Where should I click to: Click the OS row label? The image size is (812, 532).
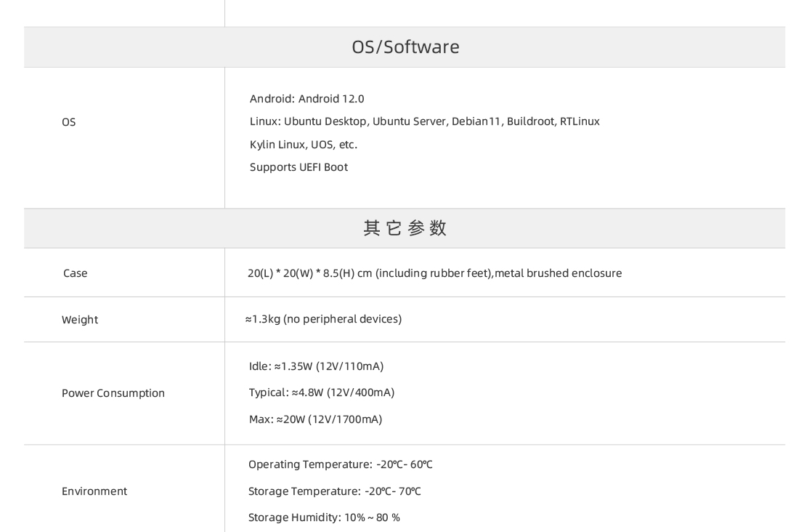coord(69,122)
